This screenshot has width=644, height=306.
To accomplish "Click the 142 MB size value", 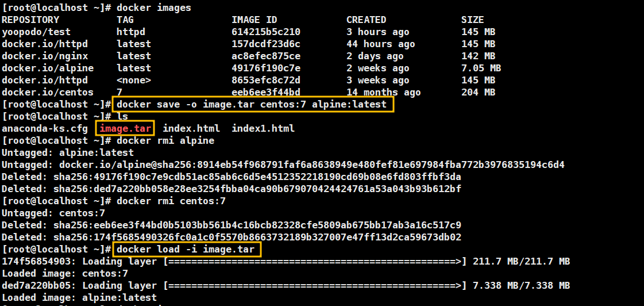I will pos(478,56).
